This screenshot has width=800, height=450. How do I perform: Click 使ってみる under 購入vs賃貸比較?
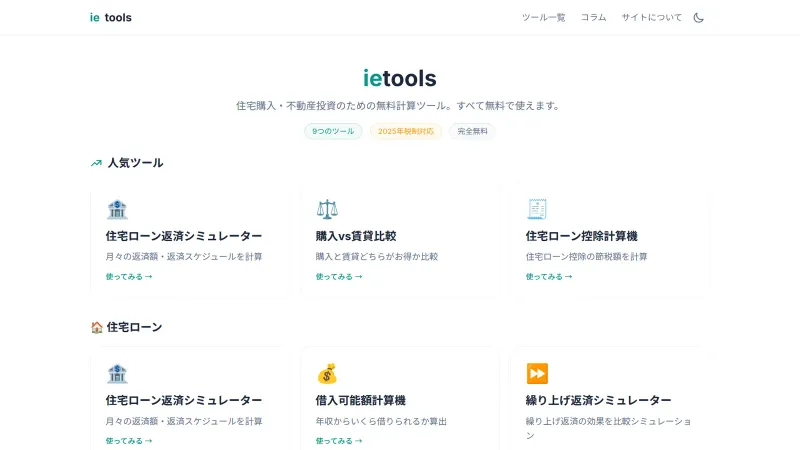(x=339, y=277)
